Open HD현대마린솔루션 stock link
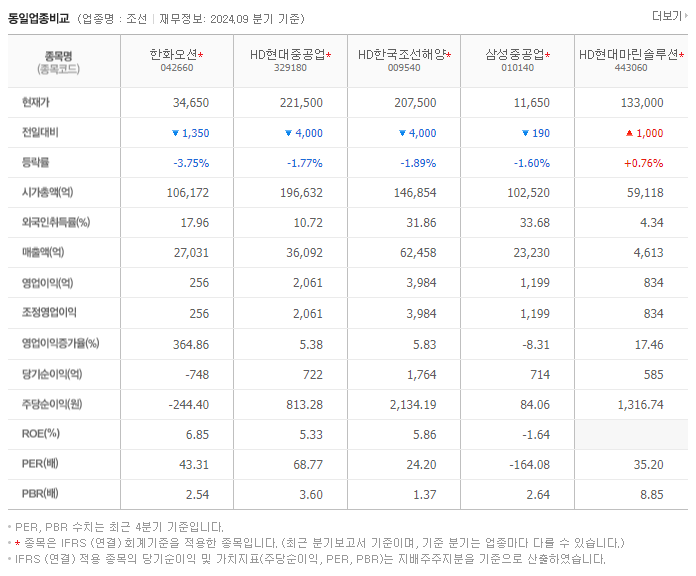 (629, 55)
